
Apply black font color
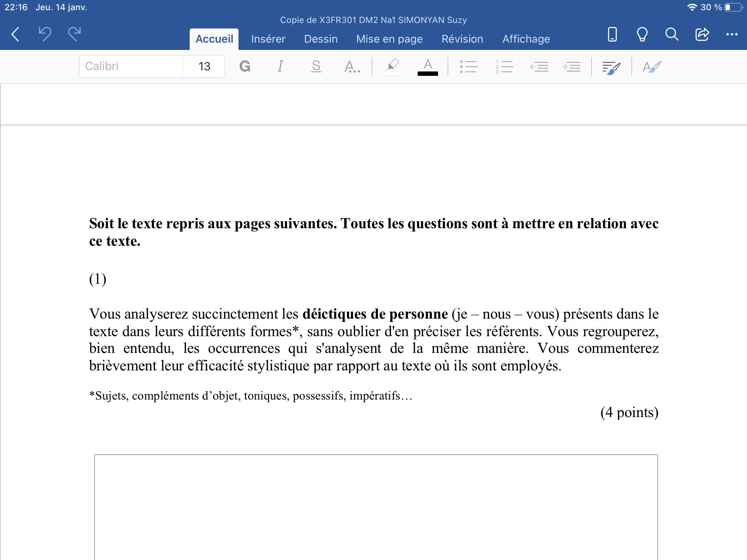click(x=427, y=66)
